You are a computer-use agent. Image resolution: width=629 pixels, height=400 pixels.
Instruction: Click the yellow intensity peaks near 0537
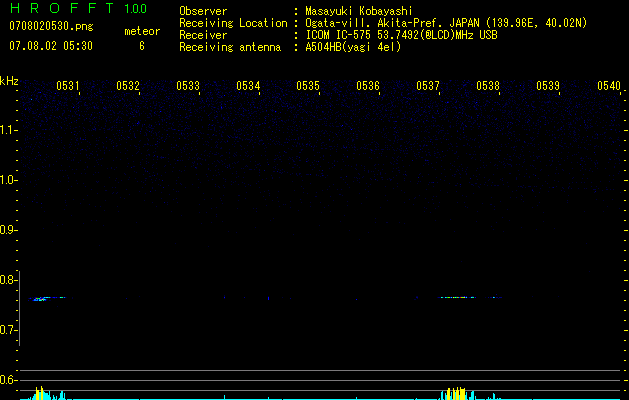coord(456,394)
